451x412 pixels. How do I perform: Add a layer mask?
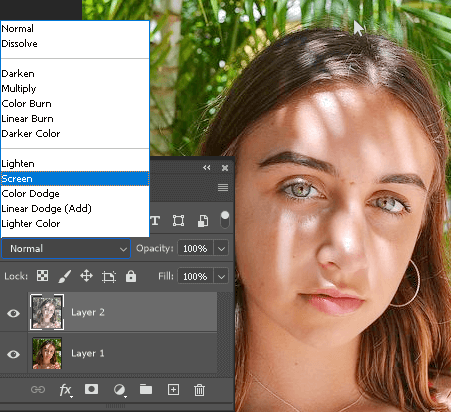91,389
